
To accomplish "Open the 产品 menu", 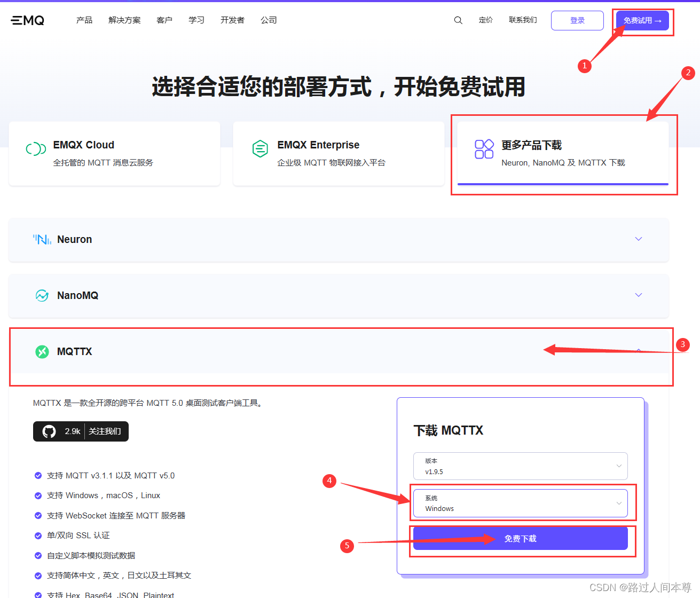I will pyautogui.click(x=84, y=20).
